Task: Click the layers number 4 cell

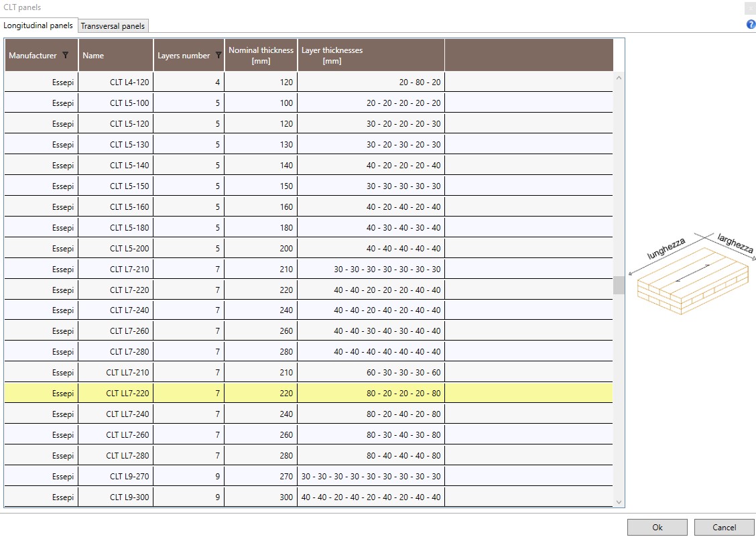Action: (189, 82)
